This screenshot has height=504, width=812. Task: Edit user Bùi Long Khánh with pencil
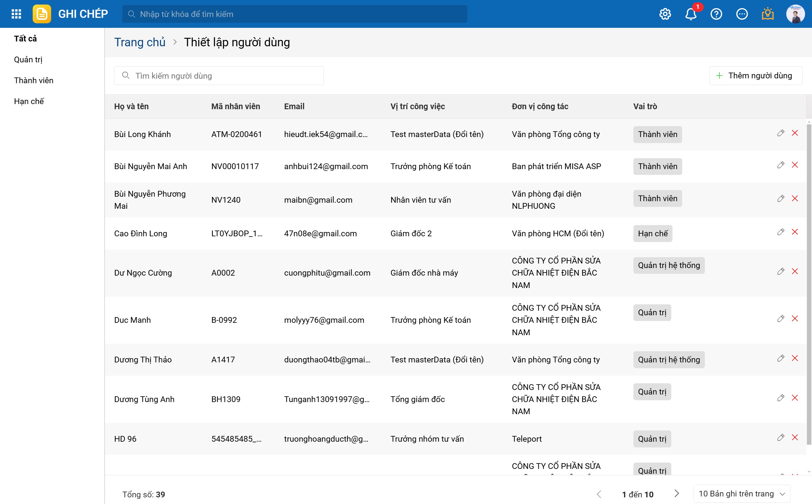pyautogui.click(x=780, y=133)
